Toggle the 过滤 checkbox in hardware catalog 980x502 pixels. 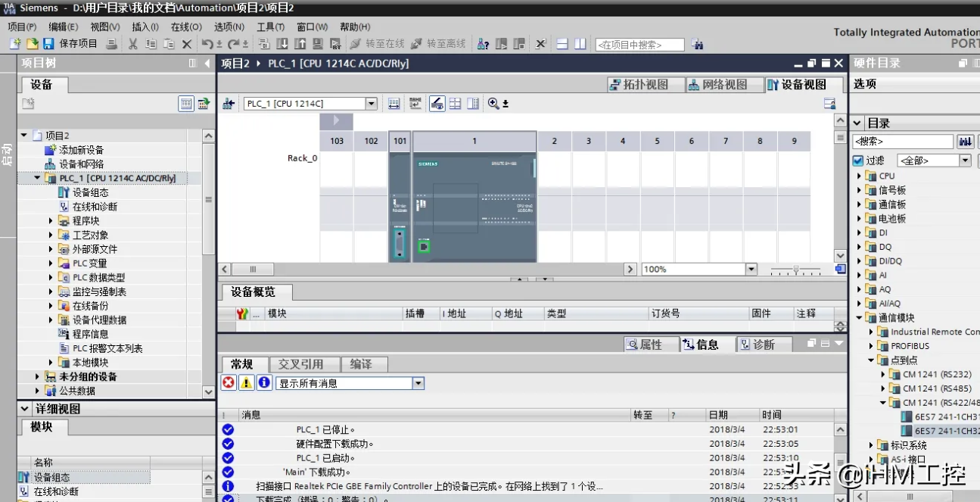[857, 161]
